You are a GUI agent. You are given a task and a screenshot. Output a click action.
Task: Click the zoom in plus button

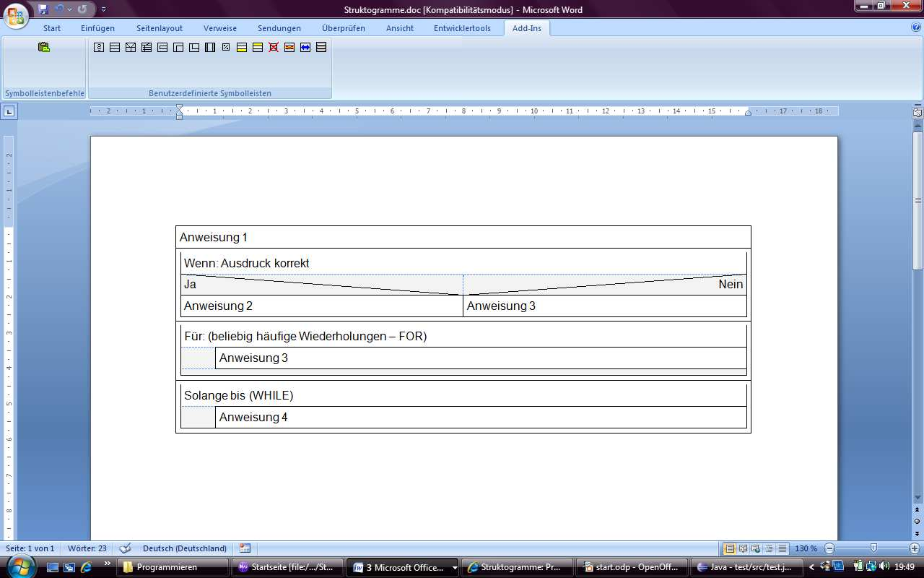(915, 548)
